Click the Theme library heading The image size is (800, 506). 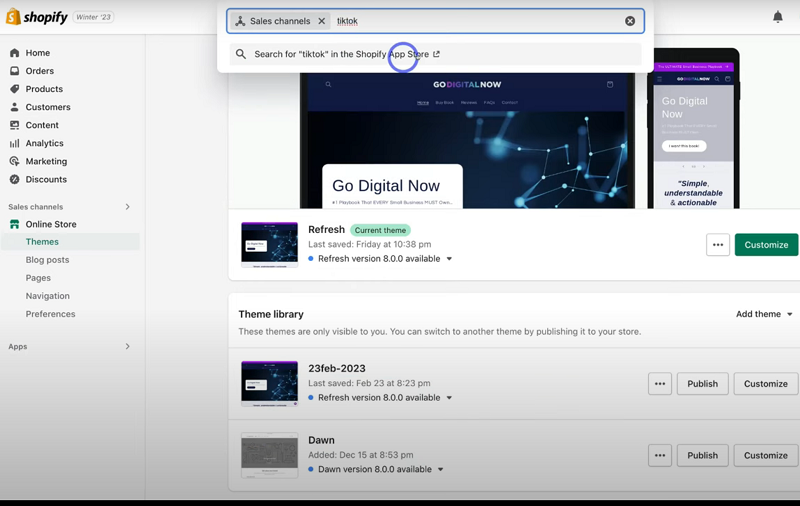tap(271, 314)
